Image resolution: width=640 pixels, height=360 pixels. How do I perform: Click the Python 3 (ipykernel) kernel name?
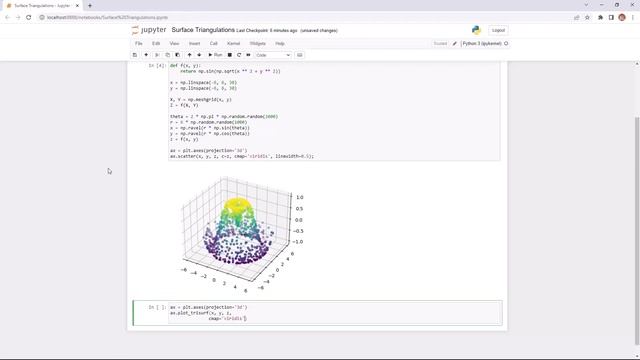482,44
